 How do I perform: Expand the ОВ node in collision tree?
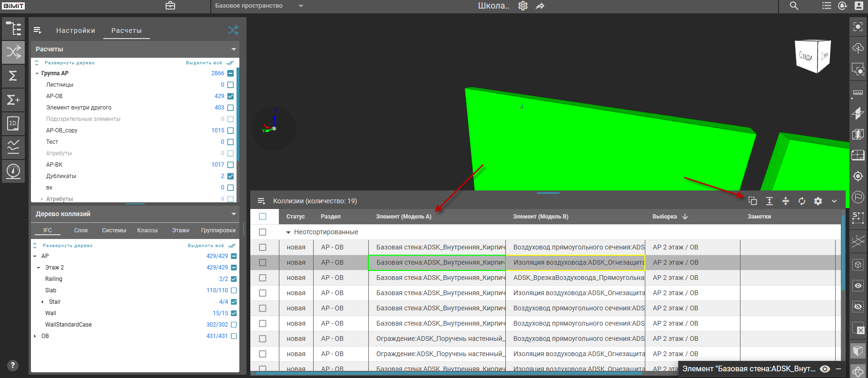click(35, 336)
